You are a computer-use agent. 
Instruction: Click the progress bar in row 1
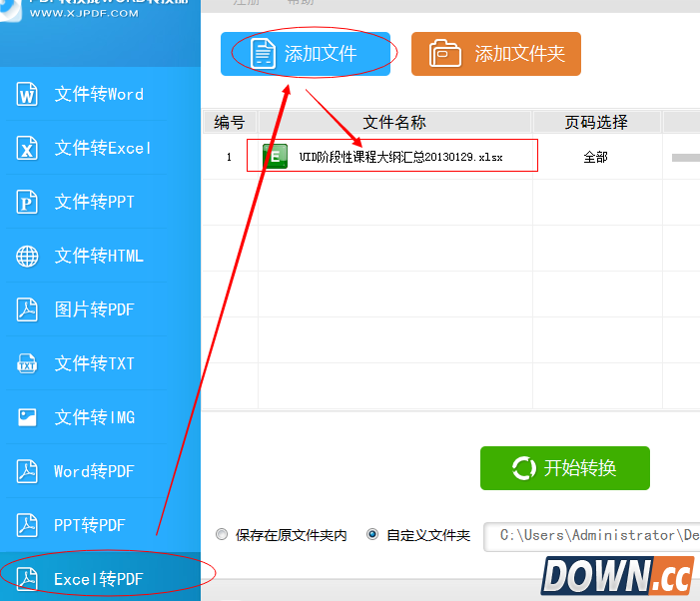tap(686, 158)
